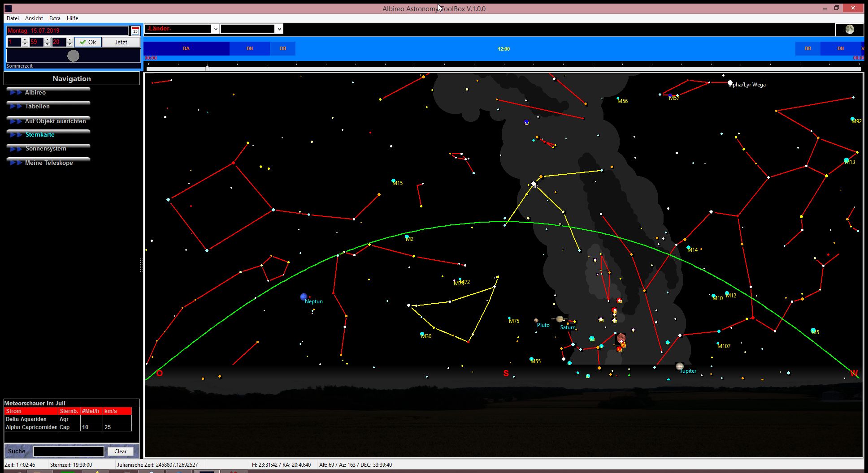Open the Ansicht menu
868x473 pixels.
34,18
